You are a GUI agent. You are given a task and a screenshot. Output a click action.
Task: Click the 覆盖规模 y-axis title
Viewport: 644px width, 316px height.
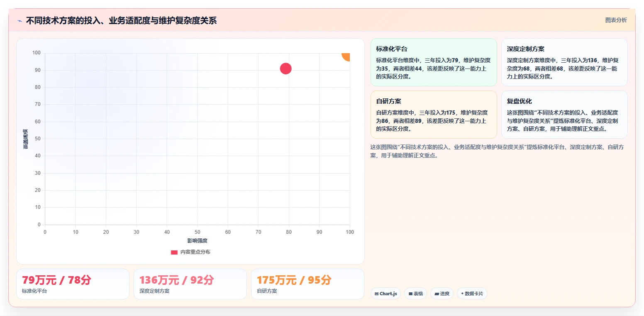(x=26, y=139)
